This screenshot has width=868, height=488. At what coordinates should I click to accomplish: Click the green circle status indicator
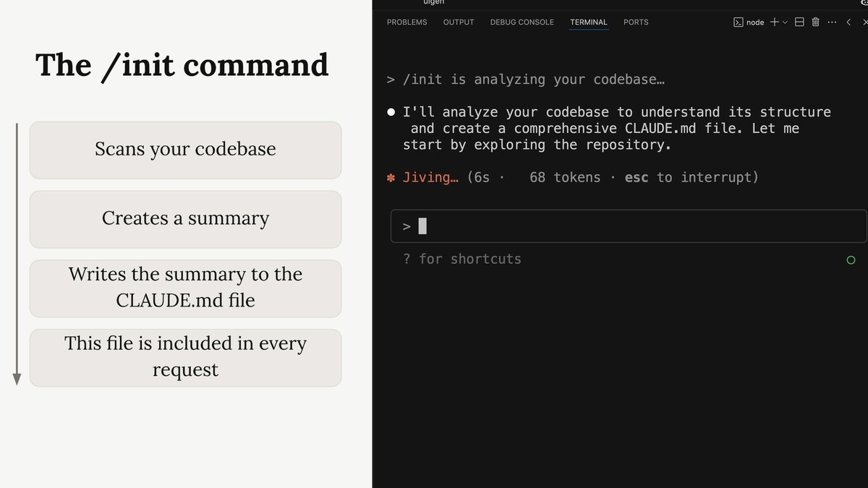click(851, 260)
